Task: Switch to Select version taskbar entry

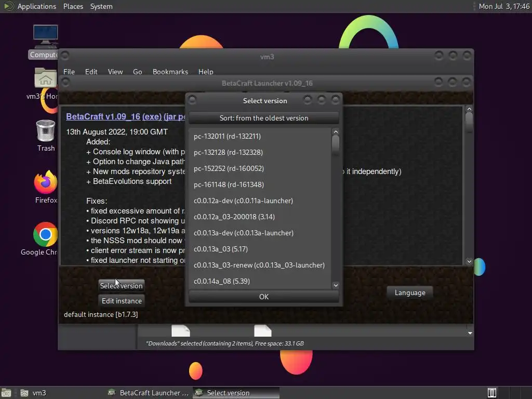Action: click(x=236, y=393)
